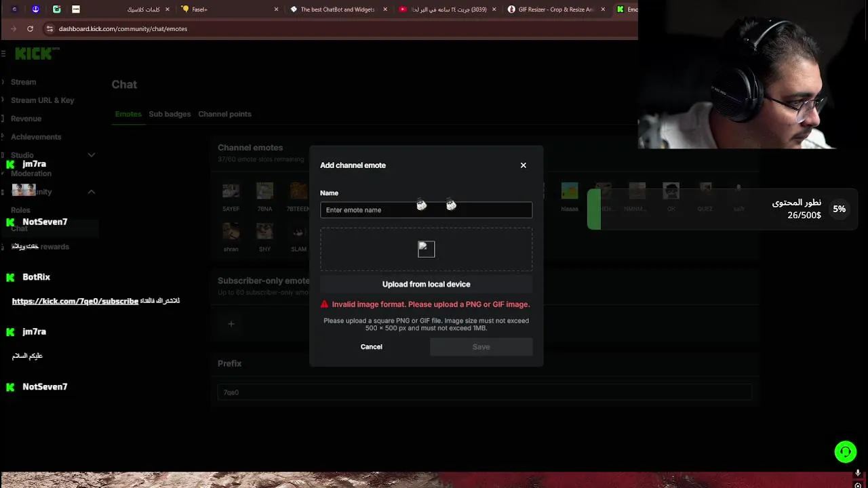Image resolution: width=868 pixels, height=488 pixels.
Task: Open Roles in the sidebar
Action: point(20,210)
